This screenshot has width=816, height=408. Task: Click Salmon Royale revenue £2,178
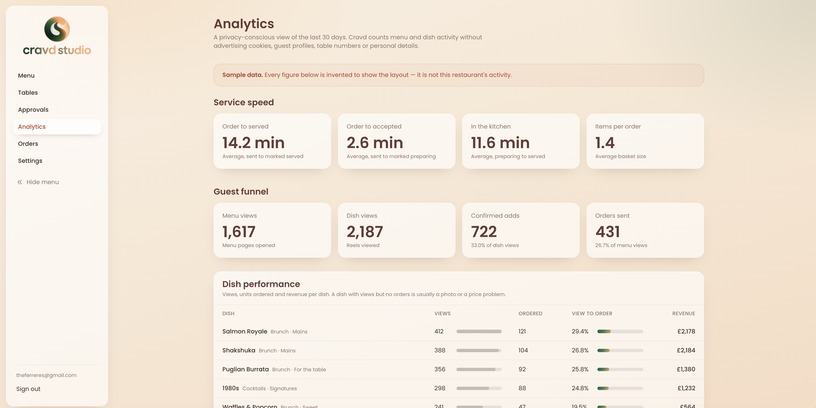pos(686,332)
